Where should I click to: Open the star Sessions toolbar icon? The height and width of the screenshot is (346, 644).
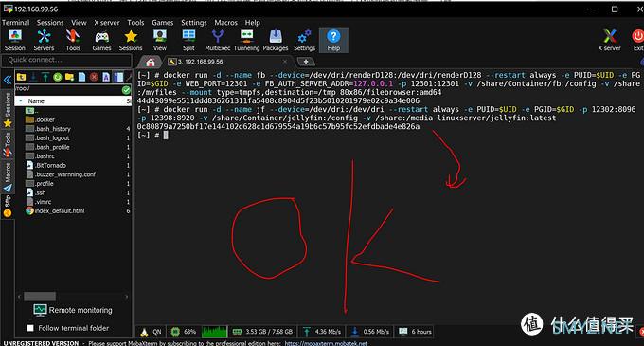point(131,41)
